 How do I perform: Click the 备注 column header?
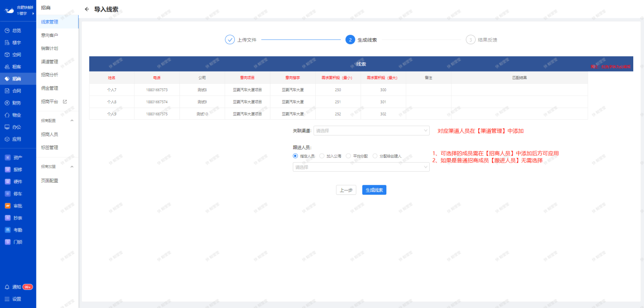pyautogui.click(x=428, y=78)
